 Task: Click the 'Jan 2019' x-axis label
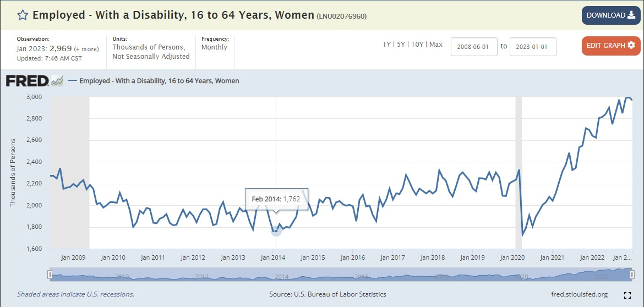472,257
